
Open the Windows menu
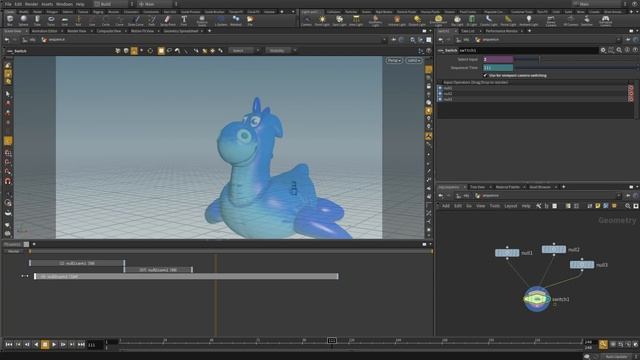tap(64, 4)
